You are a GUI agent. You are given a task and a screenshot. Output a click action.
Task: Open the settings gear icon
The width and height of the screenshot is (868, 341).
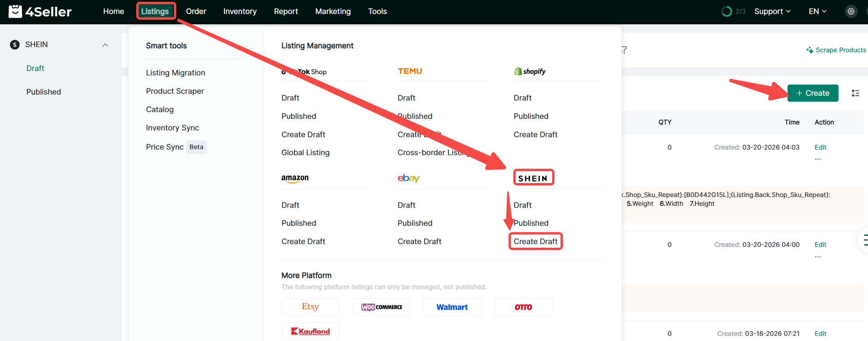(851, 11)
